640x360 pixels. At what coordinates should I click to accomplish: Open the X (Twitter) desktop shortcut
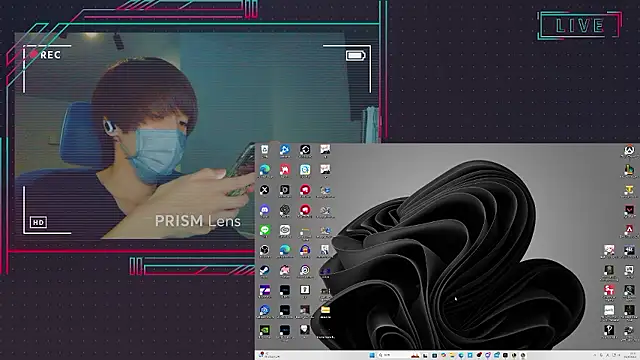pyautogui.click(x=264, y=190)
